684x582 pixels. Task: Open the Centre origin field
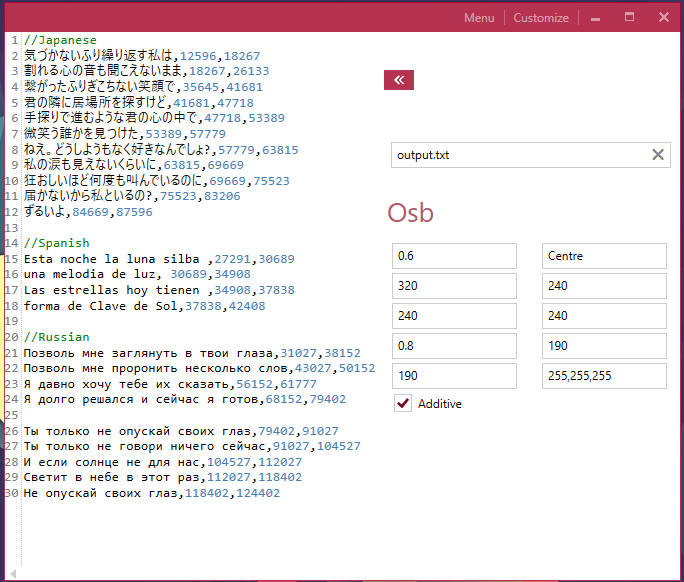click(x=604, y=256)
